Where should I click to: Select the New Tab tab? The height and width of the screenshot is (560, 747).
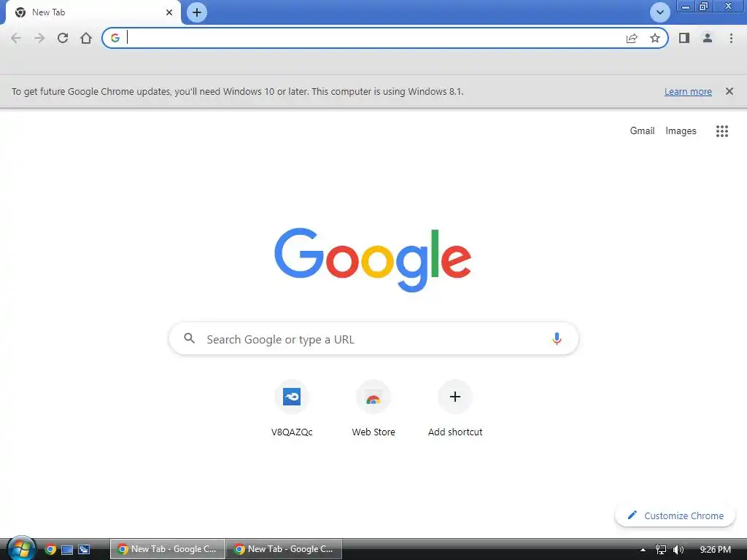[93, 12]
